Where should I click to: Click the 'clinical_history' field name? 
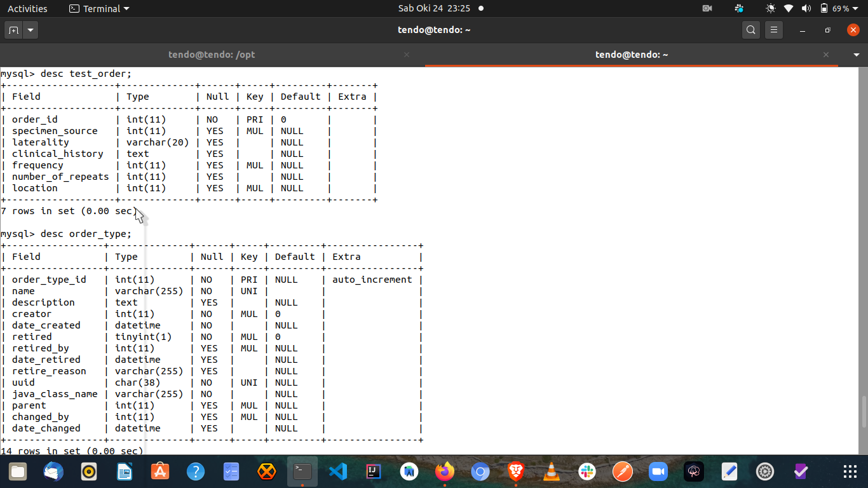click(58, 154)
